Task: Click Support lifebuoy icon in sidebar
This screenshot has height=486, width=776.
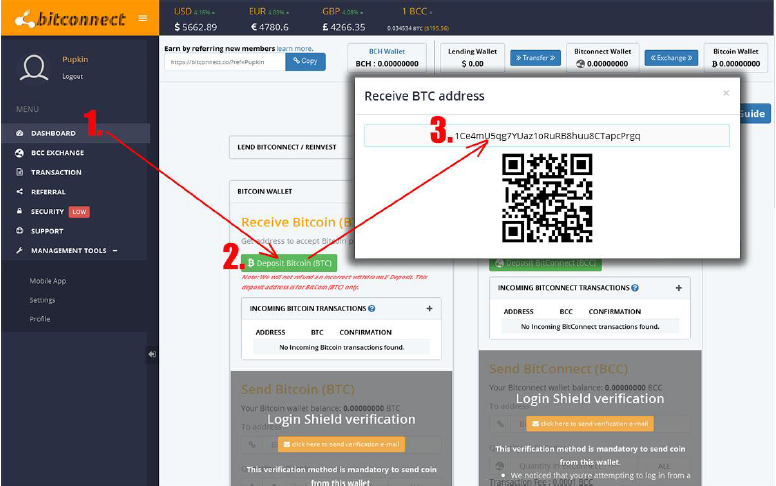Action: pos(19,231)
